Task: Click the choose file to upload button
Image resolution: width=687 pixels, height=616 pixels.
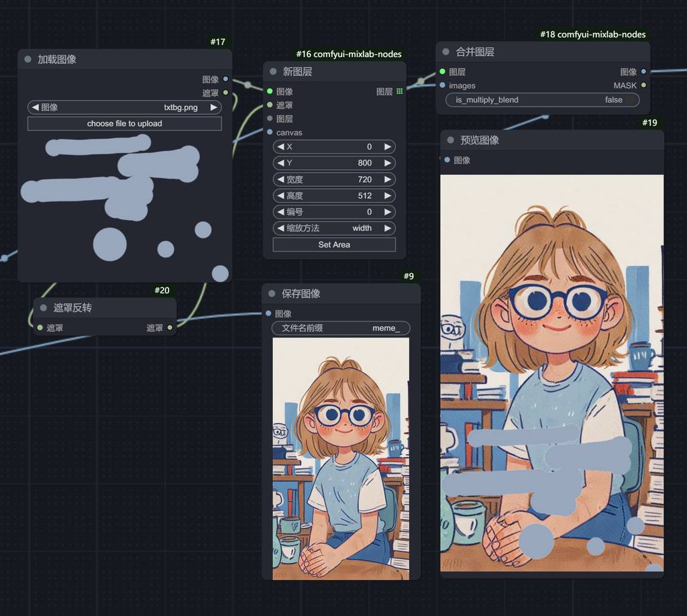Action: point(124,123)
